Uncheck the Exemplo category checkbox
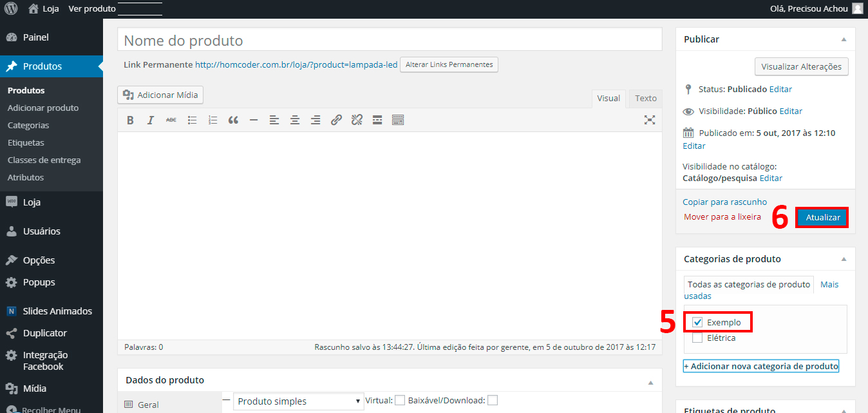The height and width of the screenshot is (413, 868). [x=697, y=322]
